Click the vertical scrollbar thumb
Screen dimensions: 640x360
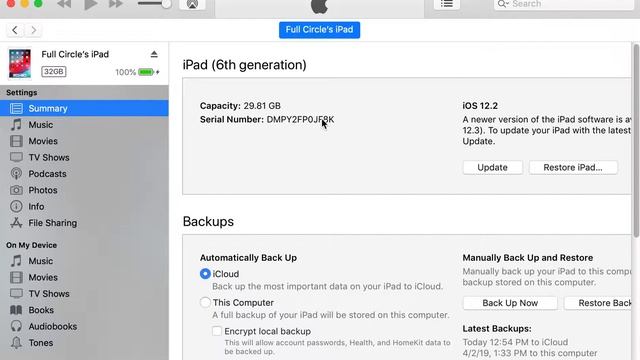point(636,140)
